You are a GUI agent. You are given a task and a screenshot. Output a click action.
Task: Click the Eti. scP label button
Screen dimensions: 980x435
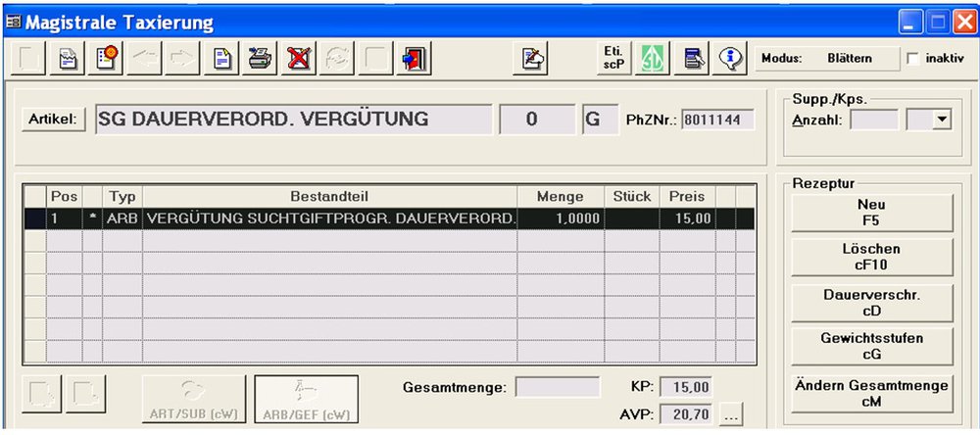(613, 58)
